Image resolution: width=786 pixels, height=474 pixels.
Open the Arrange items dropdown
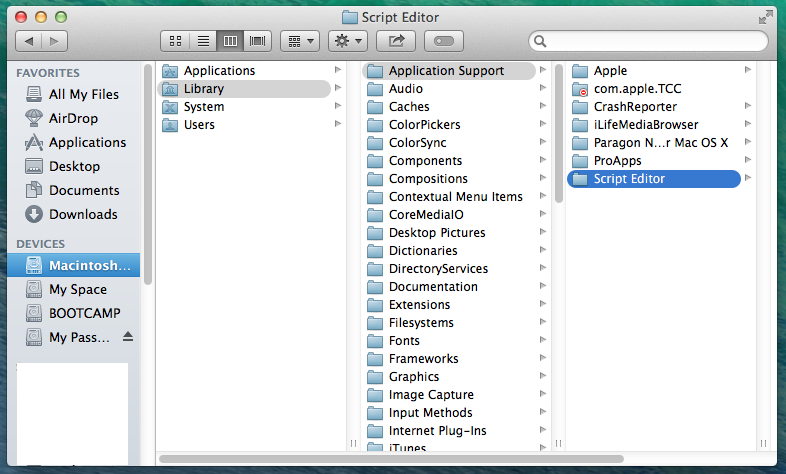click(x=300, y=41)
